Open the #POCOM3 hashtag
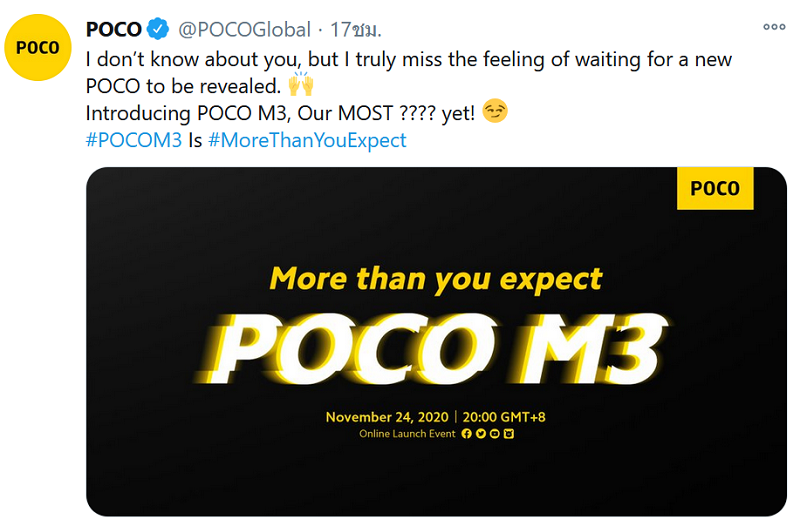 pyautogui.click(x=134, y=140)
